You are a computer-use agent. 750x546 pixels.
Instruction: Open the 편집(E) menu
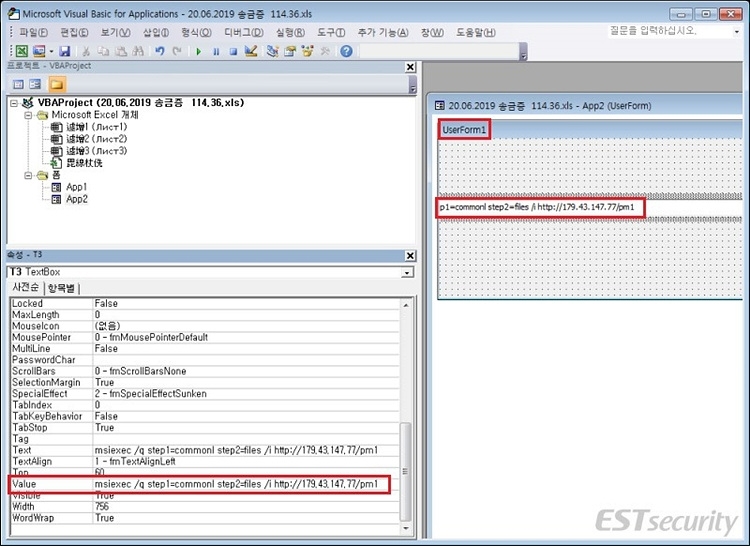[x=74, y=33]
